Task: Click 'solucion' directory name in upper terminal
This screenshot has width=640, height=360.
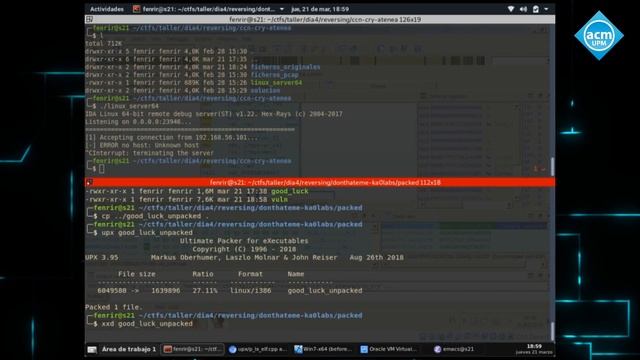Action: tap(265, 90)
